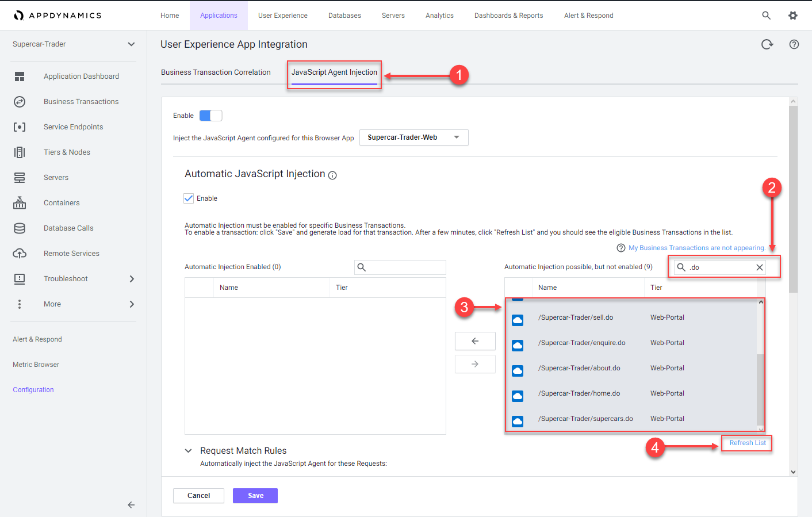Open My Business Transactions are not appearing link
Screen dimensions: 812x517
point(697,248)
